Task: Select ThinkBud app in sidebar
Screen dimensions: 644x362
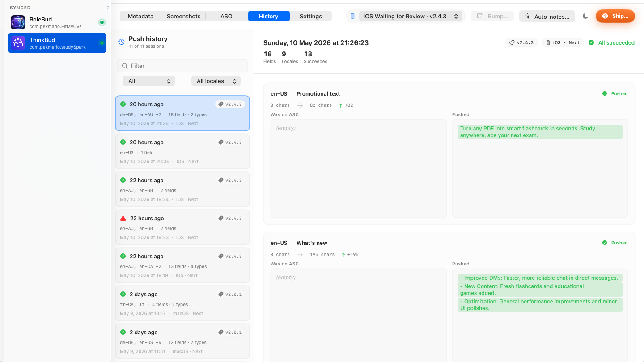Action: click(x=57, y=43)
